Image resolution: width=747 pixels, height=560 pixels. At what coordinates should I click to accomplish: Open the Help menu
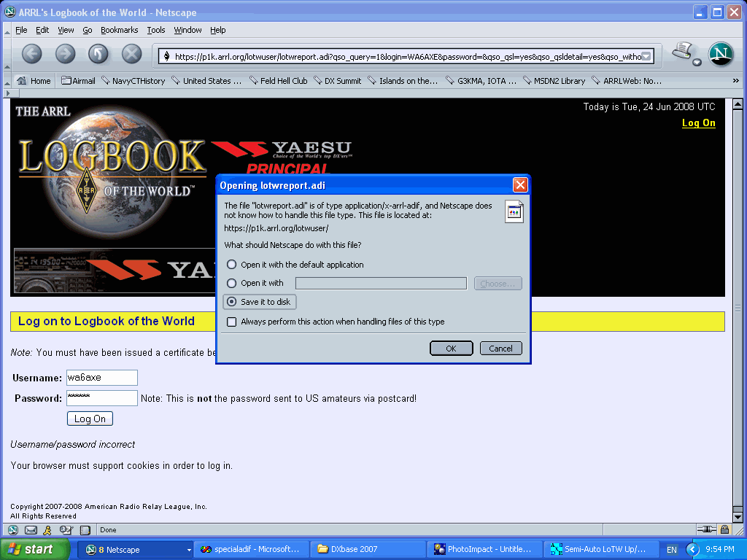217,30
